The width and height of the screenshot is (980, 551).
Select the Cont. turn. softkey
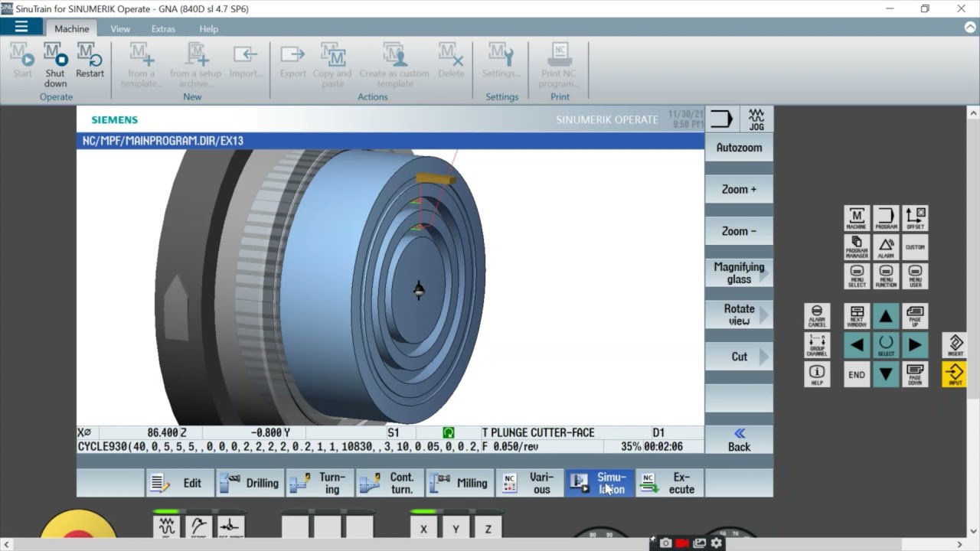tap(390, 483)
